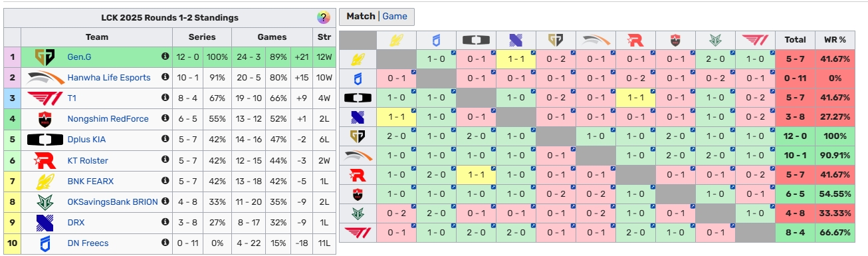Click the help question mark icon in standings header

click(x=324, y=18)
